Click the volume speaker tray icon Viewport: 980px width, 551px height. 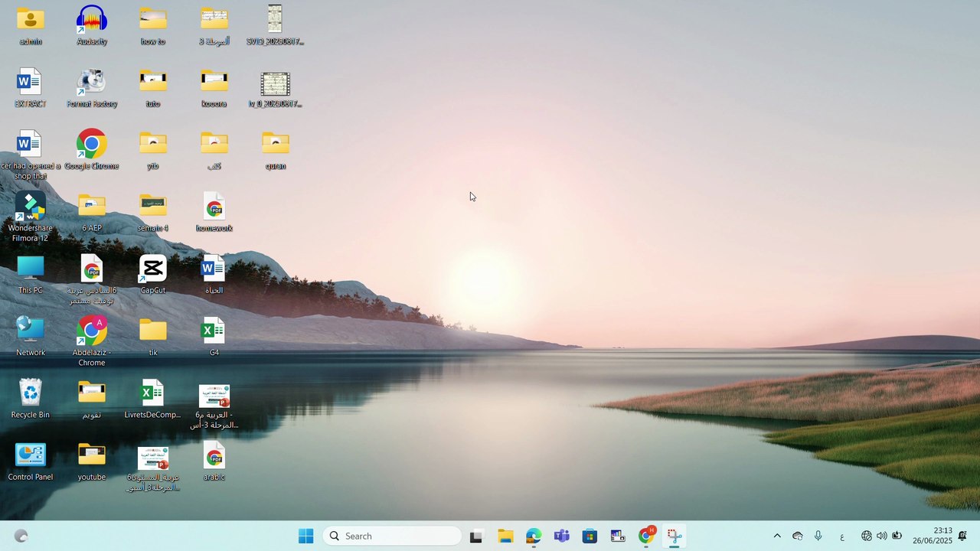(881, 536)
